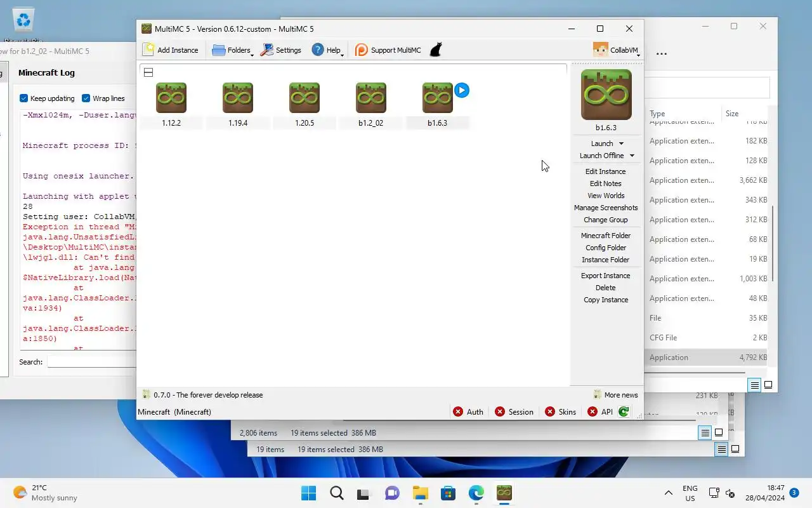Open the Help toolbar menu

327,50
